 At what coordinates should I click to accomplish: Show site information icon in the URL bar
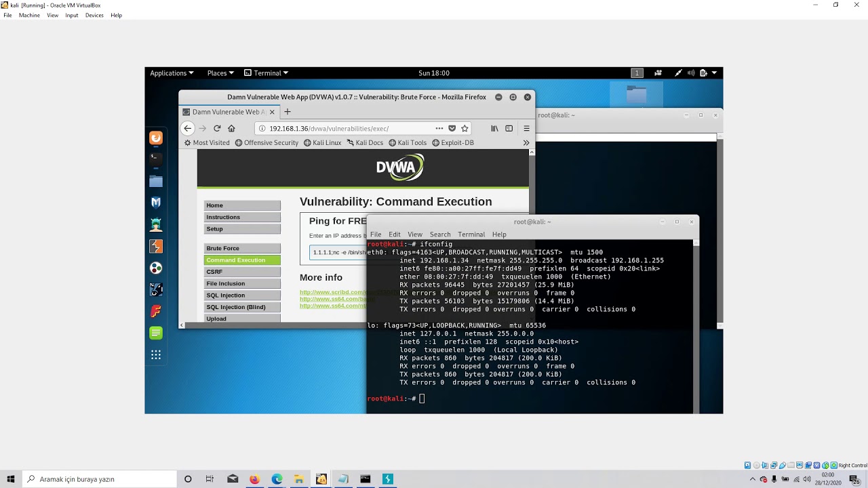(262, 128)
